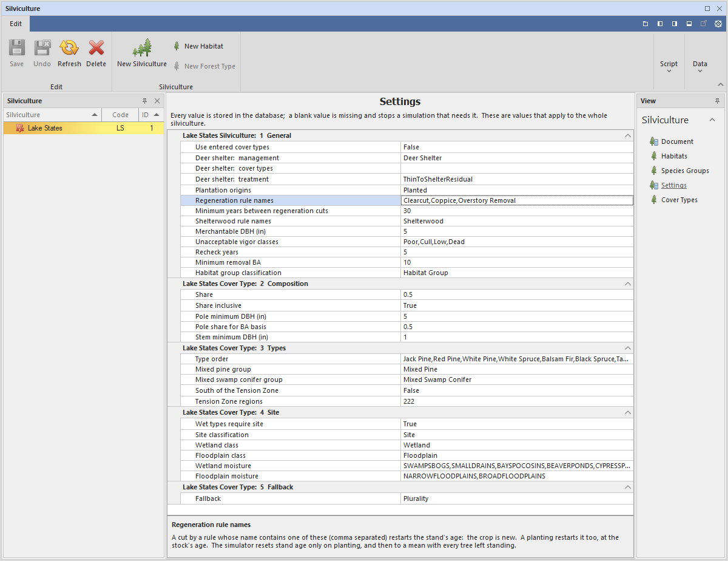
Task: Select the Plantation origins Planted value
Action: coord(517,190)
